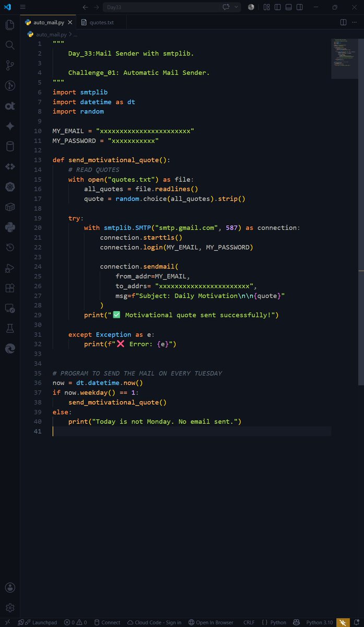Select the Python 3.10 interpreter
Image resolution: width=364 pixels, height=627 pixels.
[319, 622]
